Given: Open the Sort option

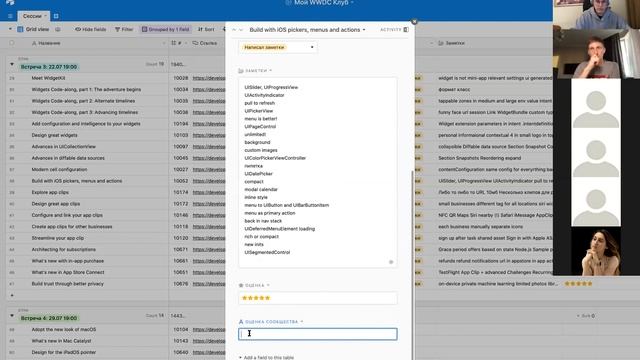Looking at the screenshot, I should [x=206, y=29].
